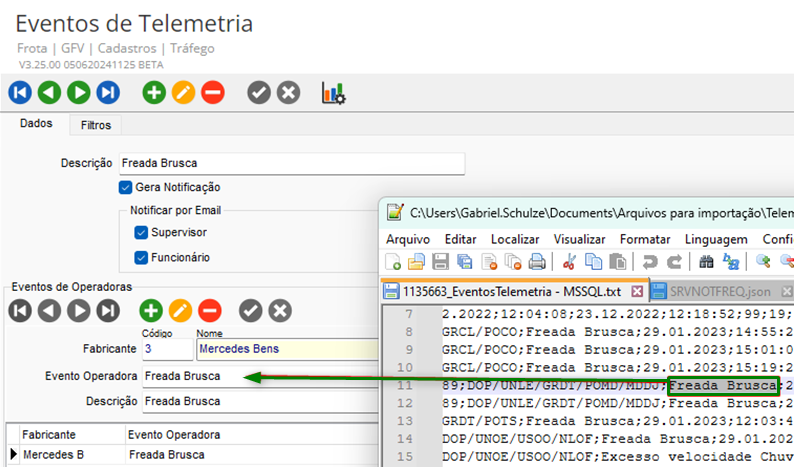This screenshot has width=794, height=467.
Task: Close current file icon in Notepad++ toolbar
Action: click(489, 262)
